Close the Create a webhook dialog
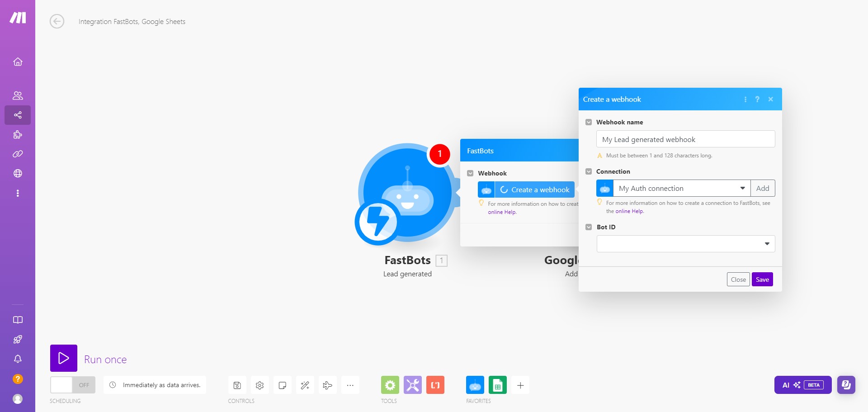Viewport: 868px width, 412px height. click(771, 99)
